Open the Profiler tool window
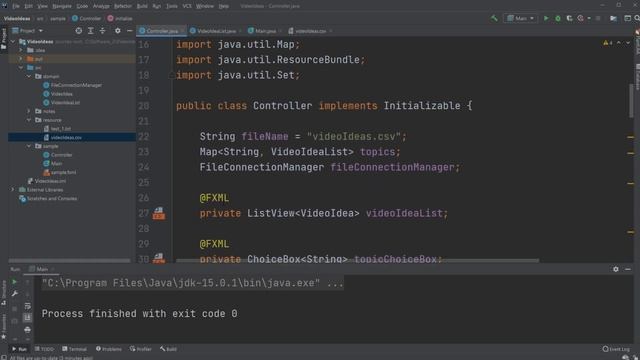The image size is (640, 360). 141,349
